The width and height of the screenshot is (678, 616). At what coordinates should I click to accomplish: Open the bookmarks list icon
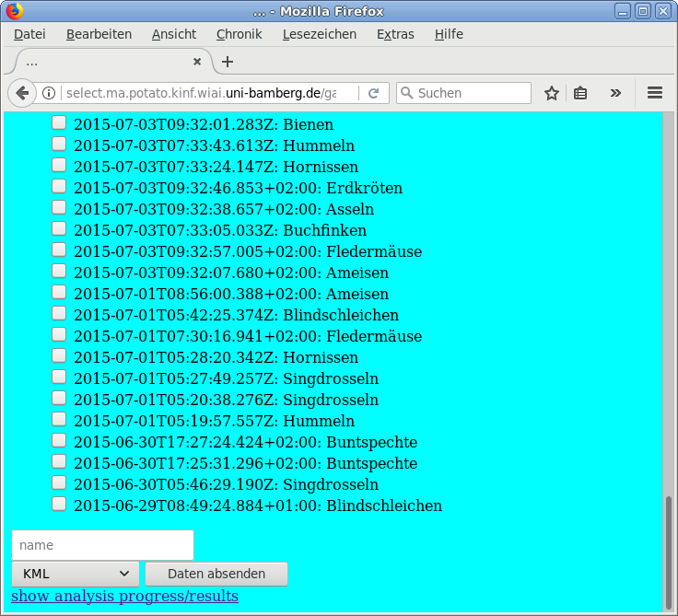pyautogui.click(x=580, y=93)
